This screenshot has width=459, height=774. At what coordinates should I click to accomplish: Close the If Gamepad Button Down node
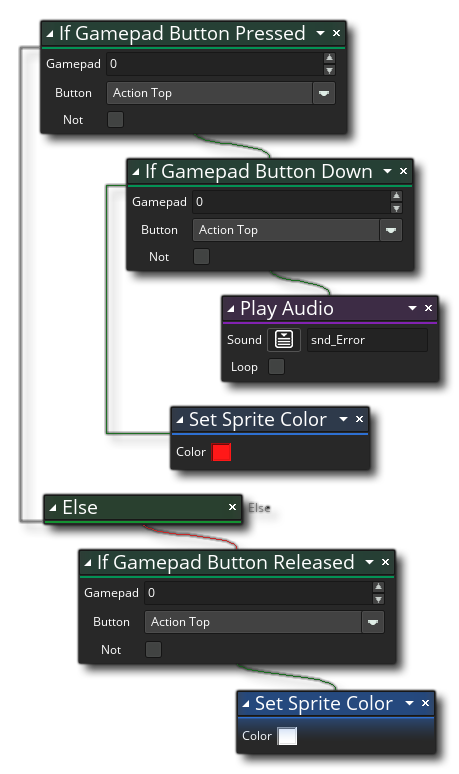click(x=404, y=171)
